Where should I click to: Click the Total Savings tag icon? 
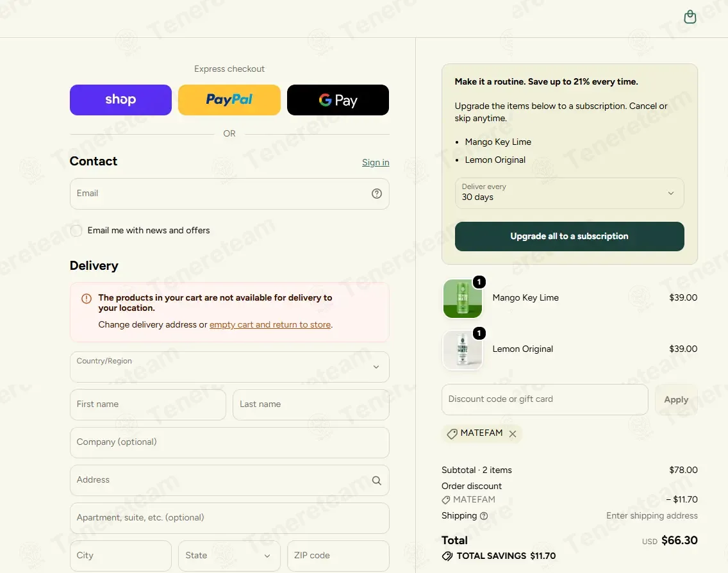click(x=447, y=556)
